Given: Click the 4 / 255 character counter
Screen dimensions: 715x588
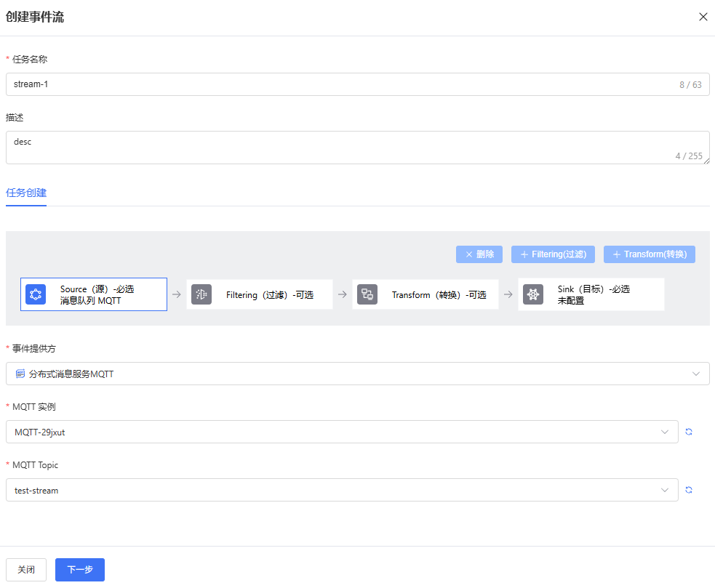Looking at the screenshot, I should coord(689,156).
